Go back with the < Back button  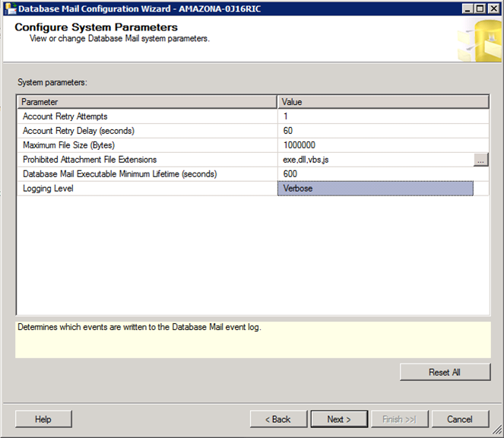[278, 419]
